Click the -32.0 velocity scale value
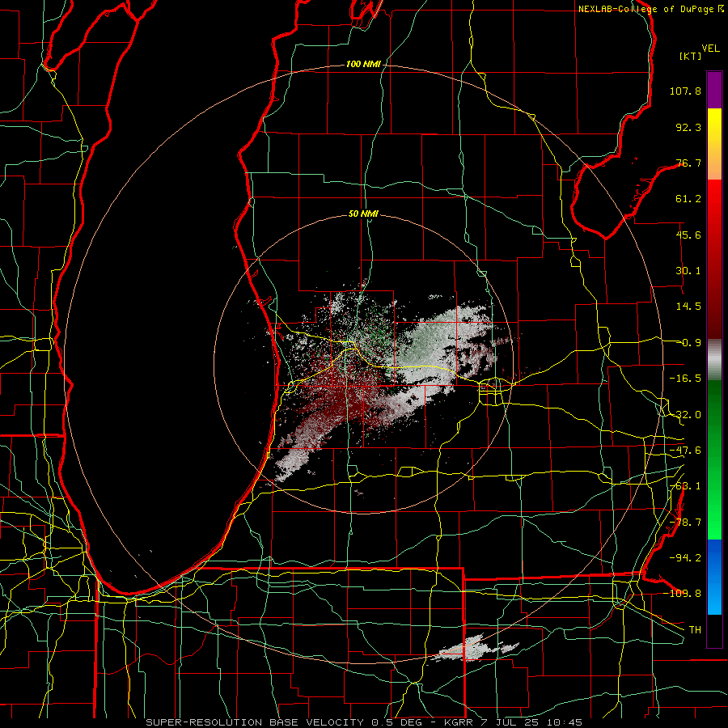The width and height of the screenshot is (728, 728). click(x=685, y=415)
